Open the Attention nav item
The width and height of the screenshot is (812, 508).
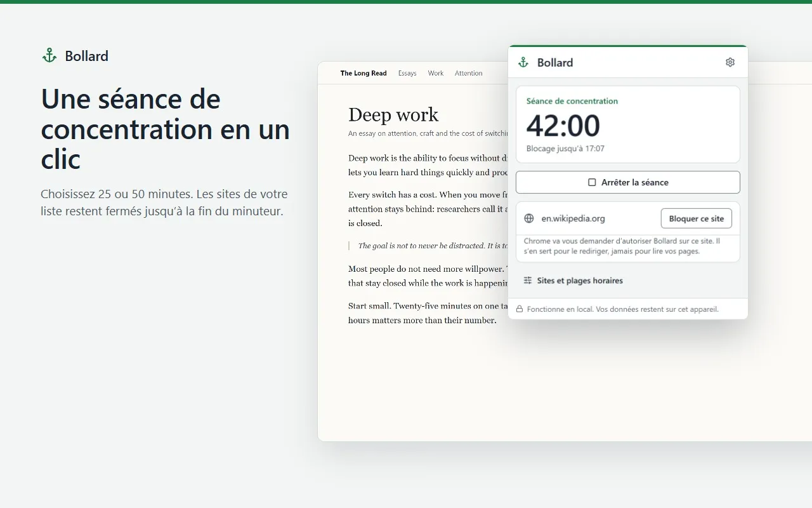pyautogui.click(x=469, y=73)
